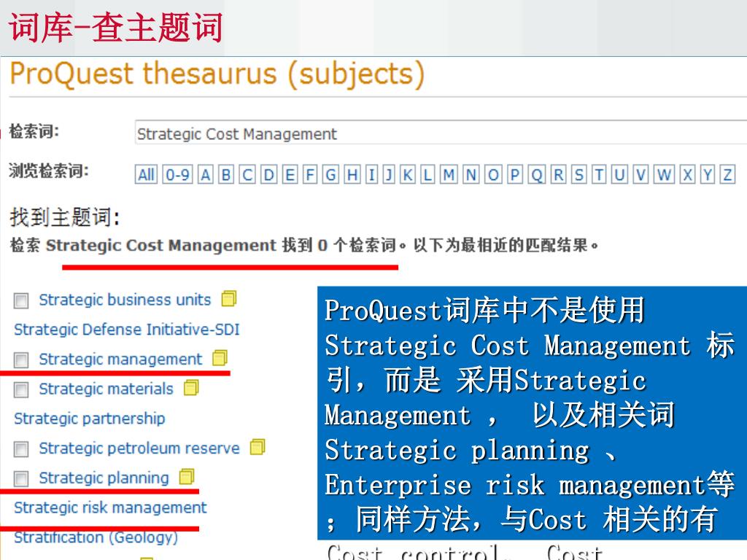747x560 pixels.
Task: Check the Strategic business units box
Action: [21, 300]
